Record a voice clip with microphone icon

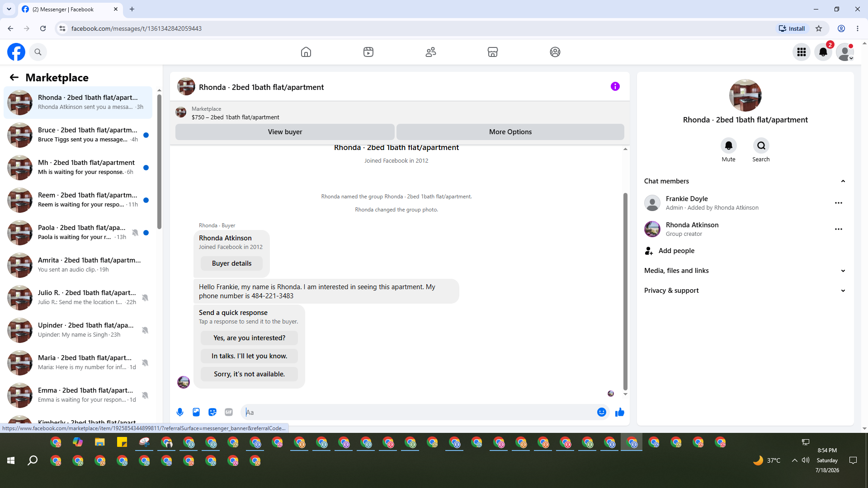click(180, 412)
